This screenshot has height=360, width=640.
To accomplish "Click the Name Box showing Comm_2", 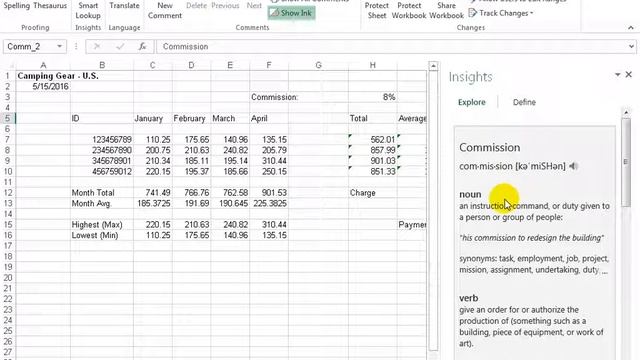I will (29, 47).
